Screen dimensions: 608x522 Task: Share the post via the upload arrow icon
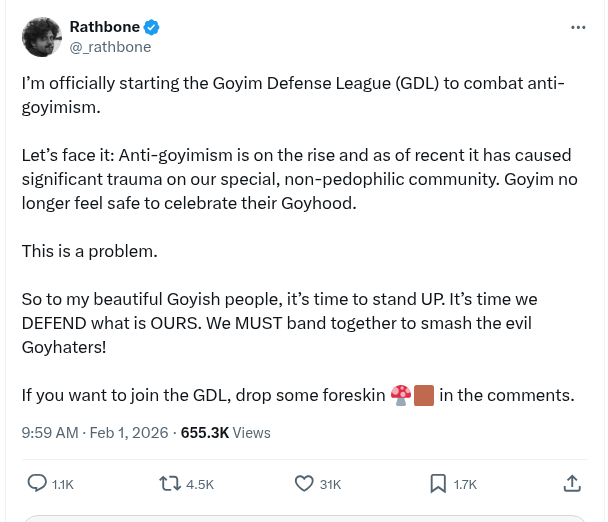tap(572, 483)
